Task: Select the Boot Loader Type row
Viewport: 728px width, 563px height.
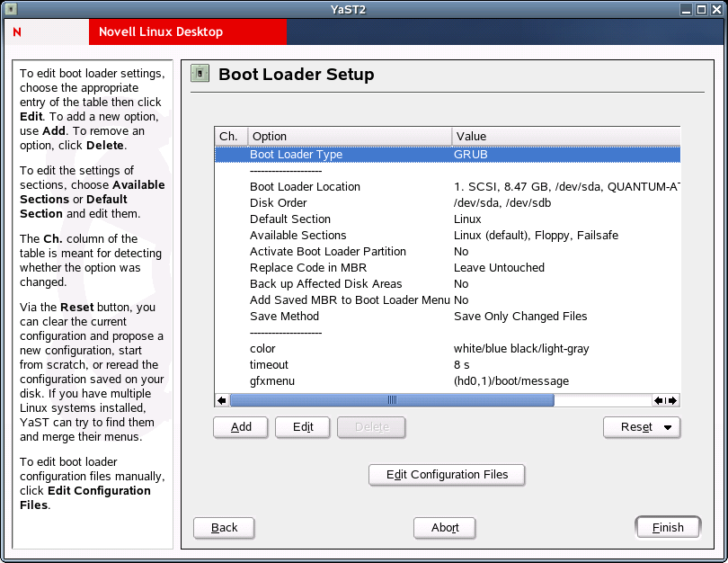Action: 448,154
